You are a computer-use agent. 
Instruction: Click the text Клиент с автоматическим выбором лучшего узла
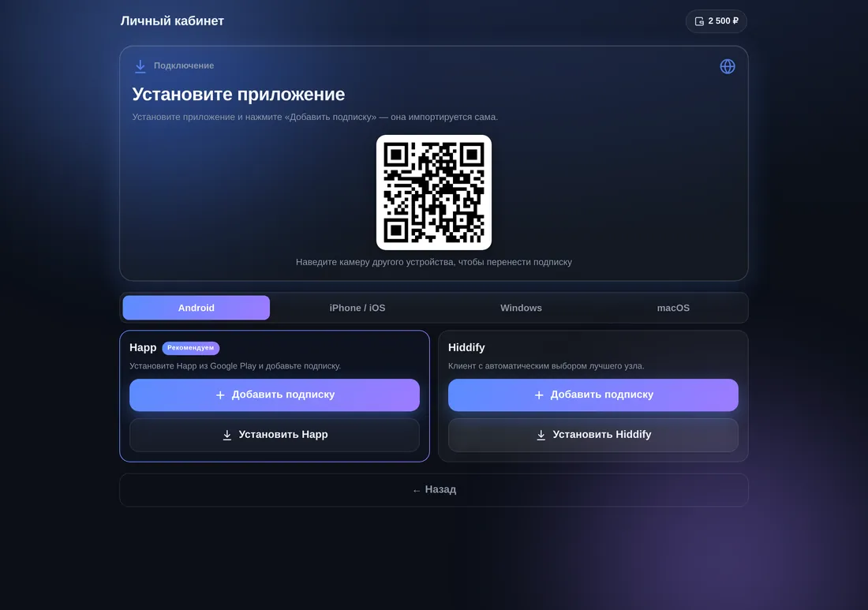(546, 366)
